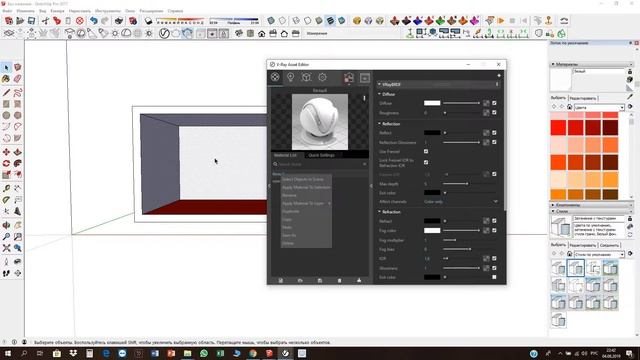Click the Cut scissors icon in top toolbar
The width and height of the screenshot is (640, 360).
tap(45, 20)
